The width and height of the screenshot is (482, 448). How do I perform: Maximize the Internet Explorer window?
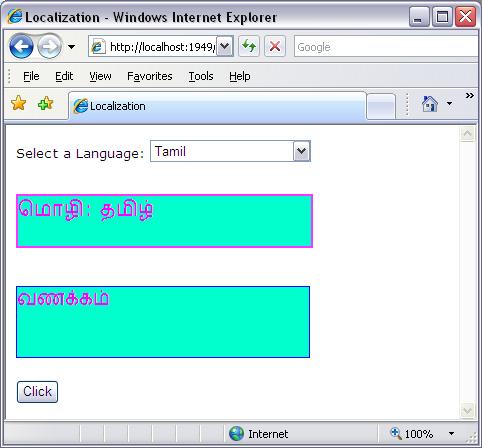tap(442, 17)
